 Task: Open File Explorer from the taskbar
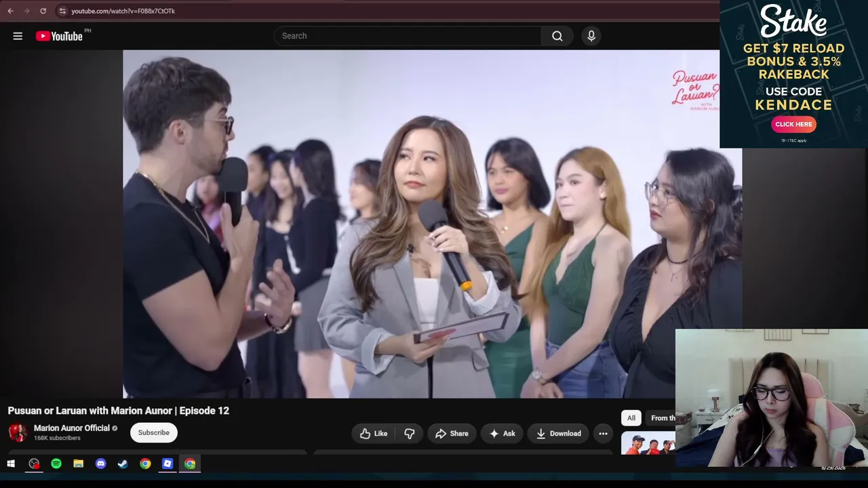[x=79, y=464]
